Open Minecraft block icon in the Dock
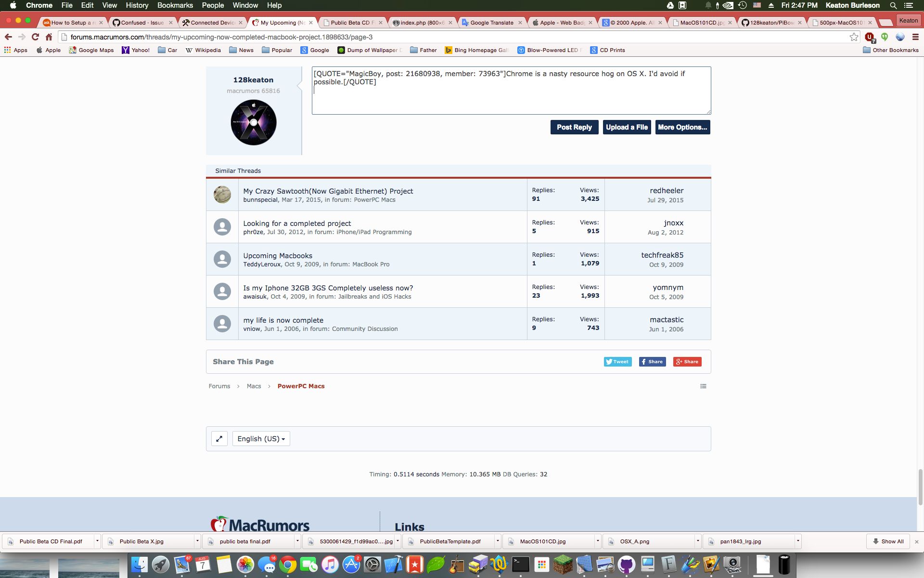924x578 pixels. pos(563,565)
